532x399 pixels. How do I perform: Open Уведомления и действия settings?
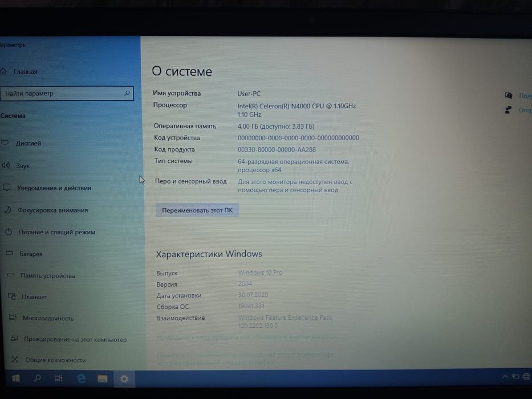(54, 188)
